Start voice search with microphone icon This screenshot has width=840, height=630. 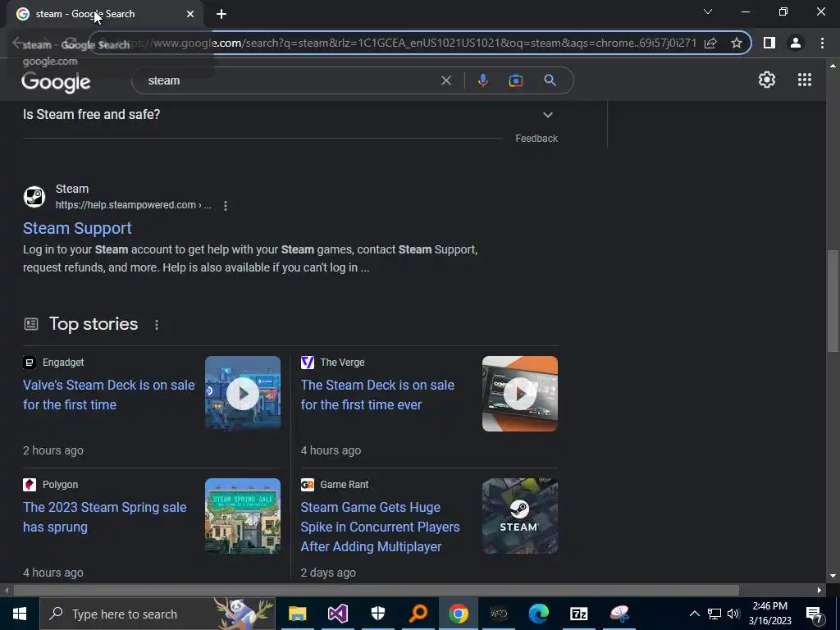coord(482,81)
